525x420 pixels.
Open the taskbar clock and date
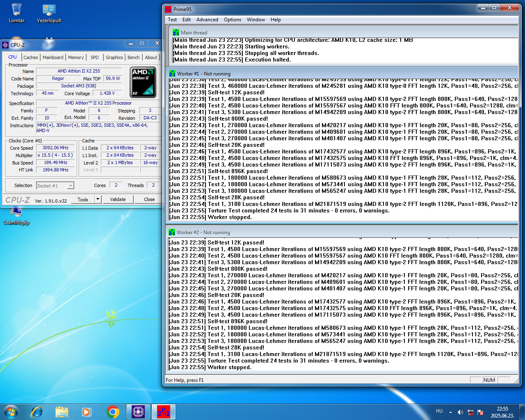pyautogui.click(x=502, y=412)
